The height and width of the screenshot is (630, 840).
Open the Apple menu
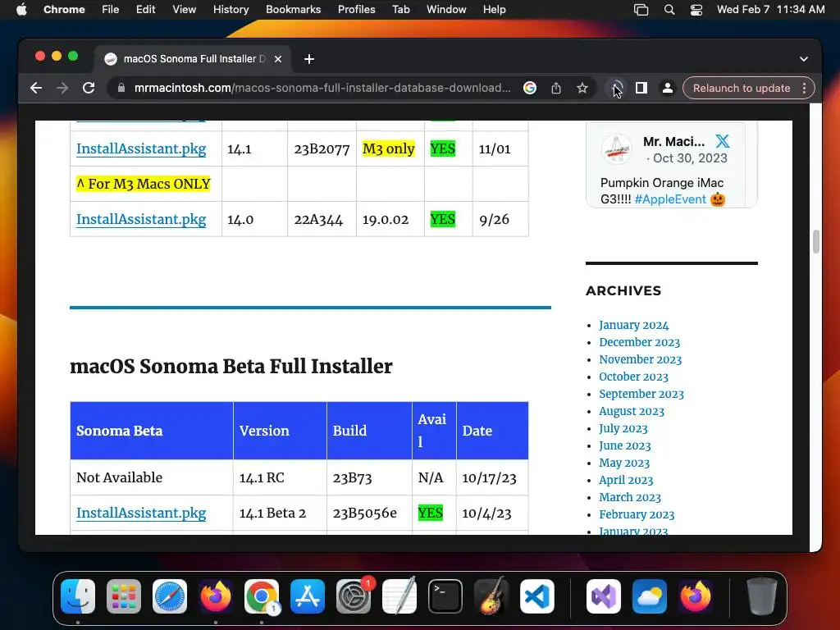pos(21,10)
